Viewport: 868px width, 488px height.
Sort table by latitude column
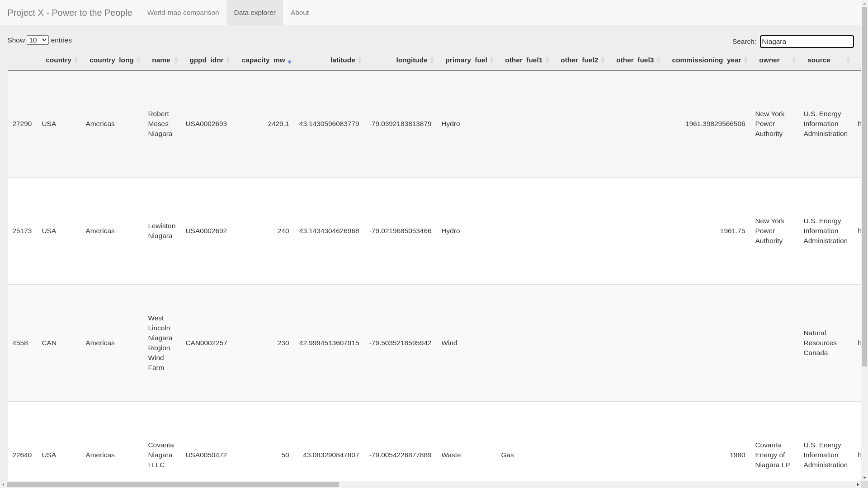[343, 60]
